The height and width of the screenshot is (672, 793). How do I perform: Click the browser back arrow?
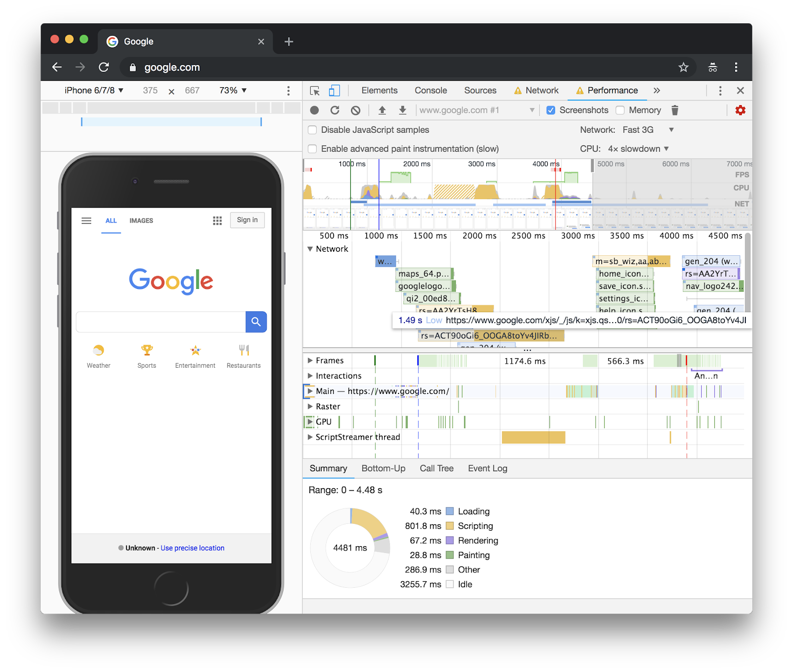coord(57,67)
